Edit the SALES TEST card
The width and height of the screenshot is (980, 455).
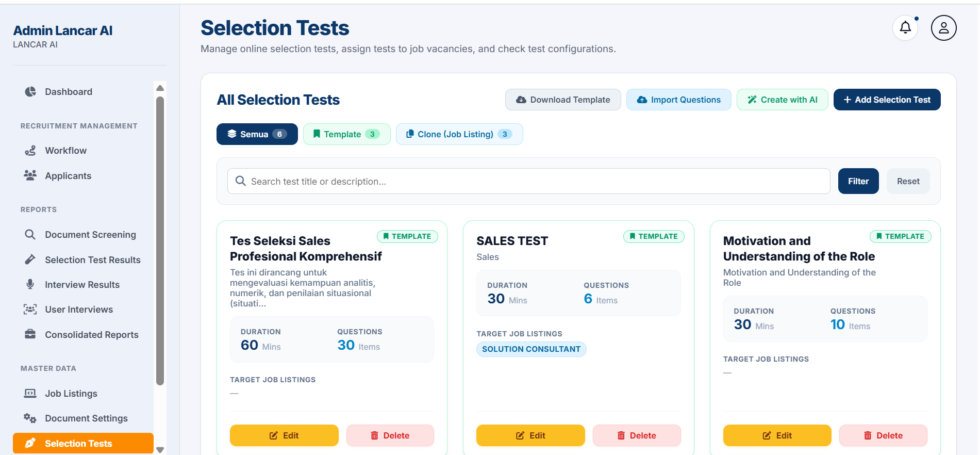click(x=530, y=435)
